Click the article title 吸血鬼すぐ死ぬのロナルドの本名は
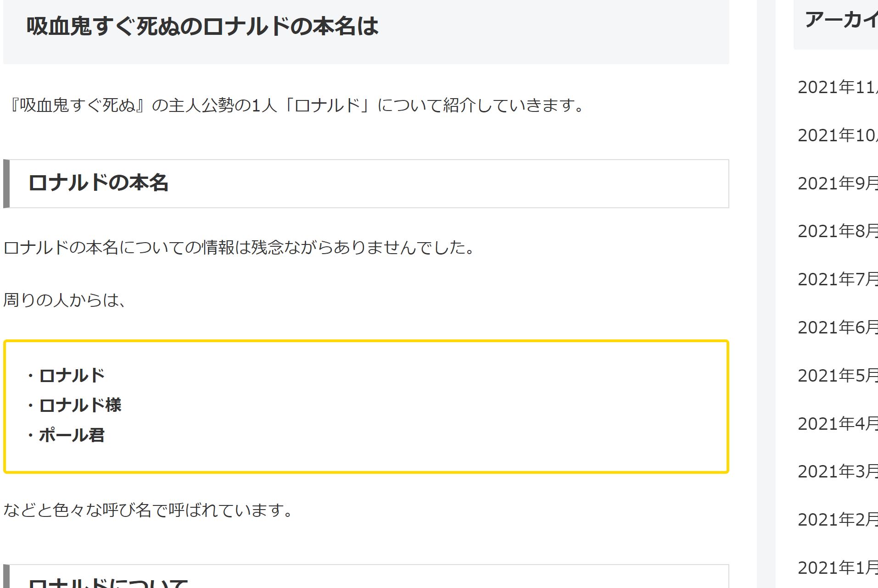This screenshot has height=588, width=878. coord(202,26)
